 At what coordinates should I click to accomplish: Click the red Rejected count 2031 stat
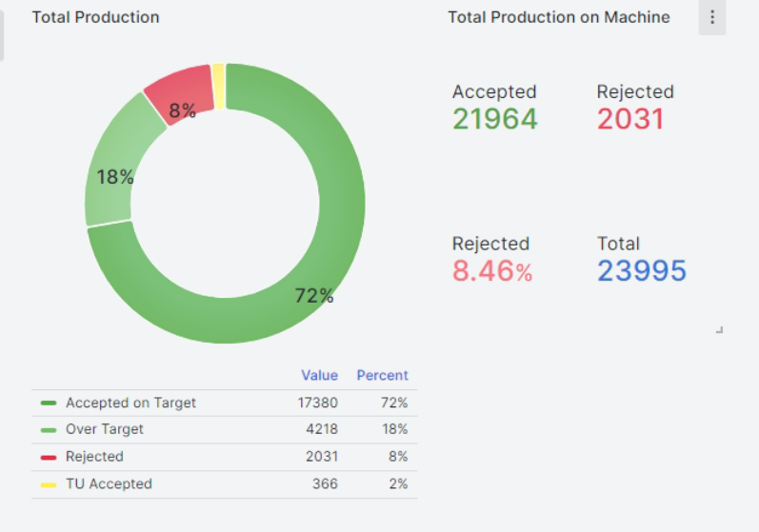point(629,119)
